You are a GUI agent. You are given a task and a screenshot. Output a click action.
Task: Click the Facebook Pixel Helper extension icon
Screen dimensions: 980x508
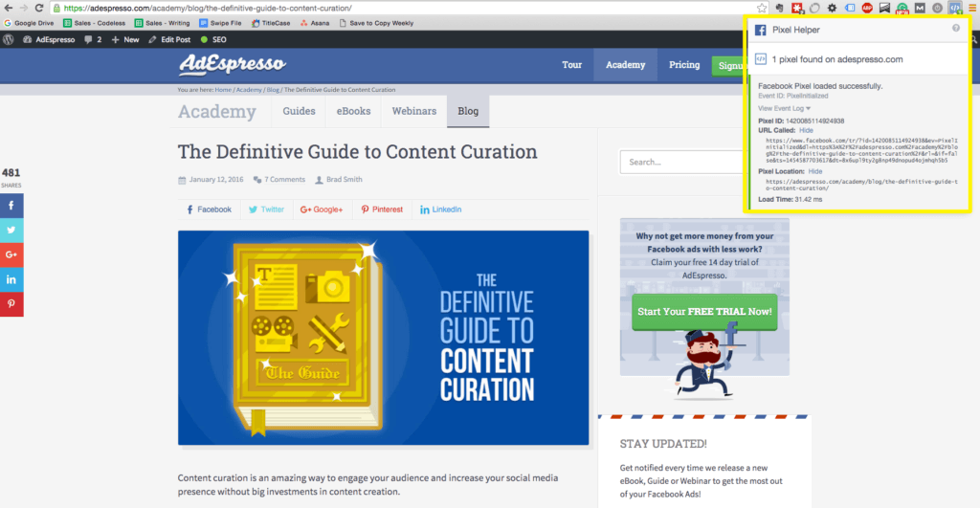[954, 8]
